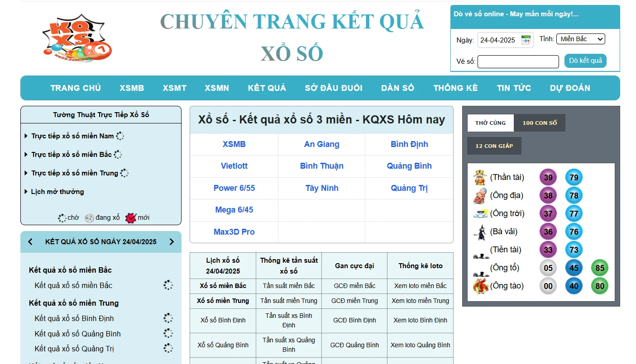Go to next result day arrow
Screen dimensions: 636x364
[x=172, y=242]
